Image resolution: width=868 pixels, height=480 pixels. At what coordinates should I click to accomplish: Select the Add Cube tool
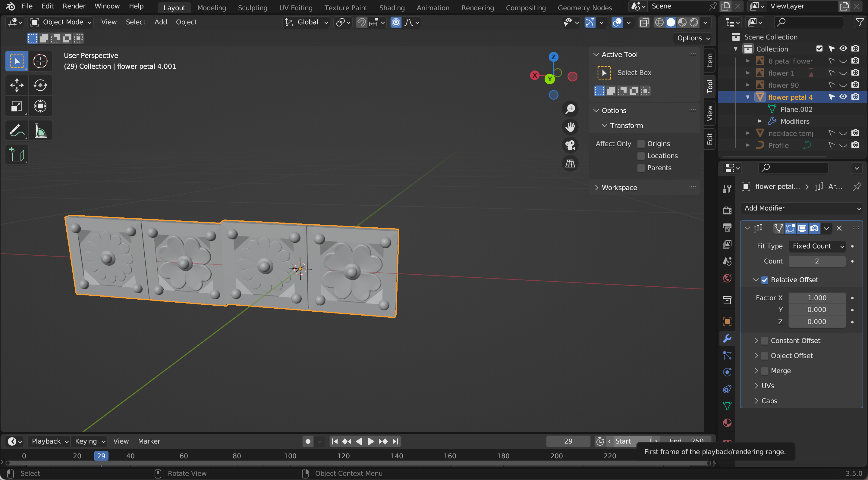pos(17,155)
